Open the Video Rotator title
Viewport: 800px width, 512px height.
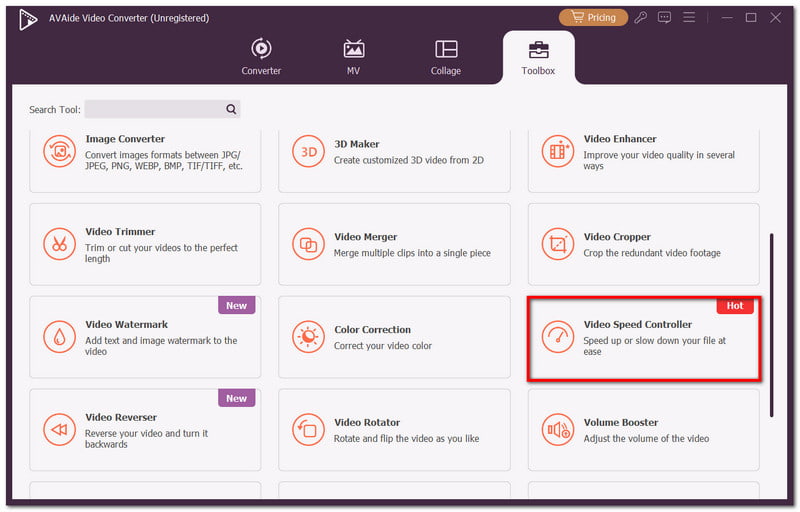(x=367, y=423)
